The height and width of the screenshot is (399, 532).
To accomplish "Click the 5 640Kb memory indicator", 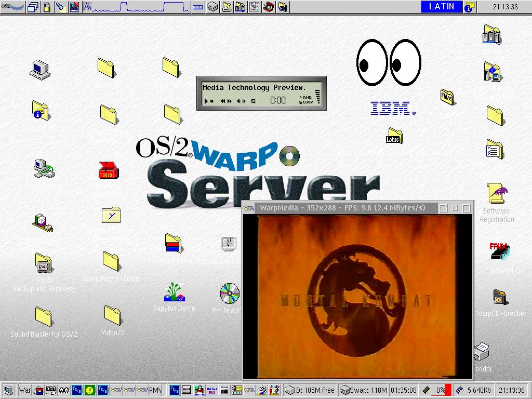I will pyautogui.click(x=473, y=390).
